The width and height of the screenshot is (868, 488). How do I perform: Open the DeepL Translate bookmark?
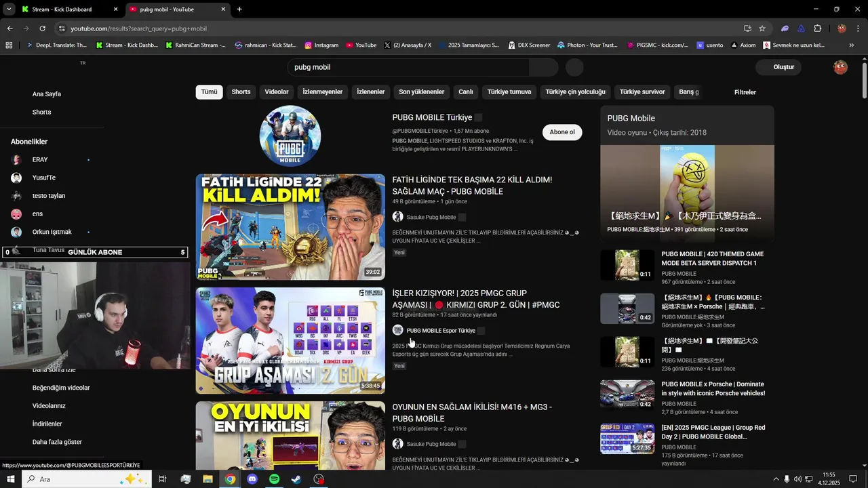[56, 45]
